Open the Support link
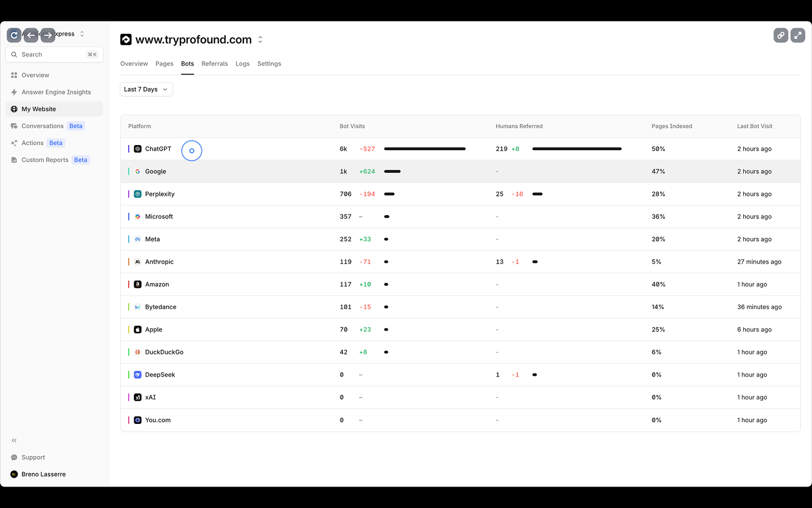The image size is (812, 508). coord(33,457)
